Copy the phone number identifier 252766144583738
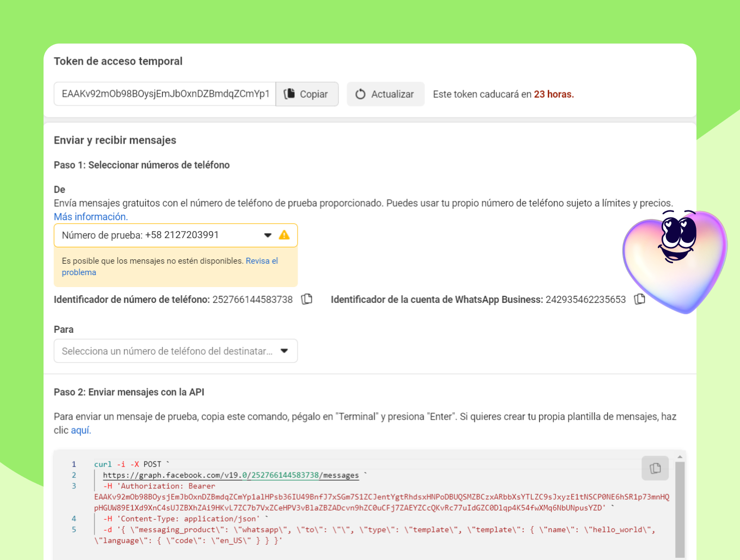This screenshot has height=560, width=740. (x=307, y=299)
